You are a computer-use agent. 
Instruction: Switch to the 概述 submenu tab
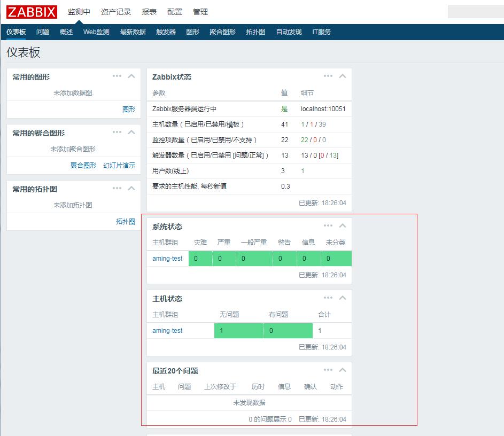(x=66, y=32)
